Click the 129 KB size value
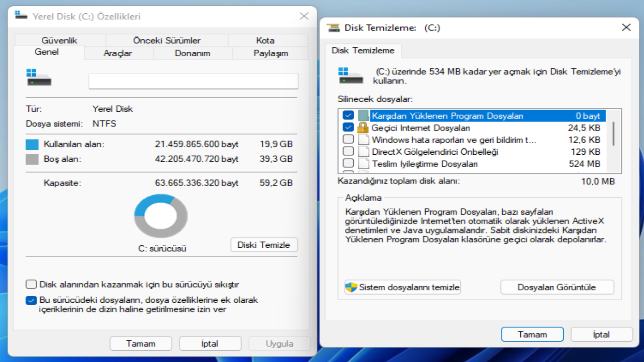 click(x=585, y=152)
